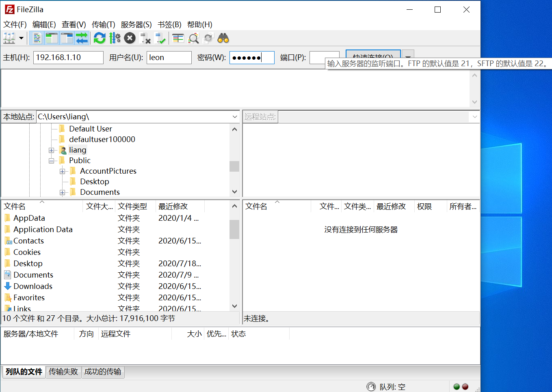Open the local site path dropdown

235,116
